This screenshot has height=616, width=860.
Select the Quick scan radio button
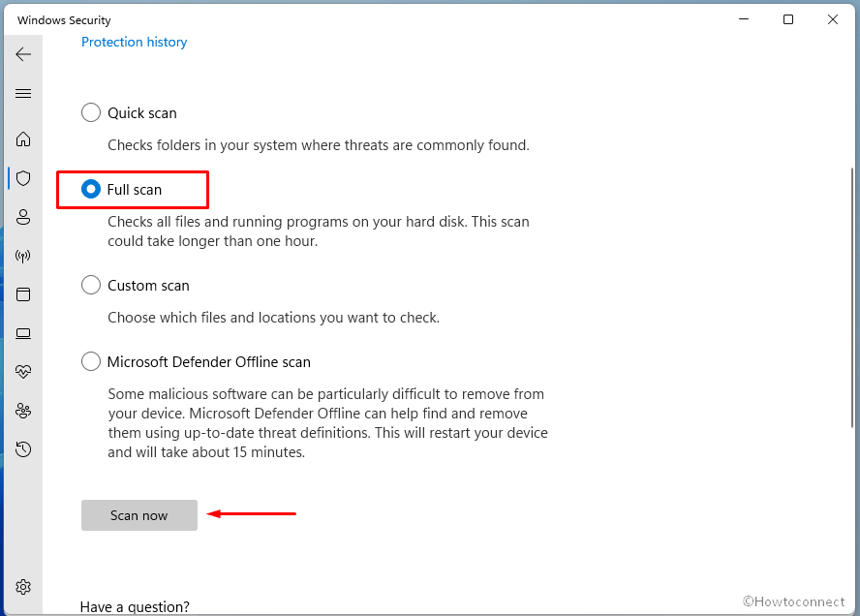(91, 113)
